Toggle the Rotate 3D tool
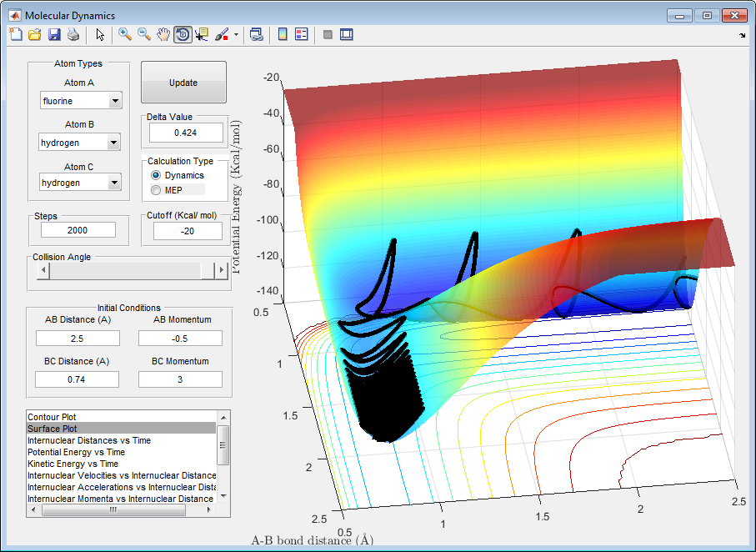This screenshot has height=552, width=756. [183, 35]
